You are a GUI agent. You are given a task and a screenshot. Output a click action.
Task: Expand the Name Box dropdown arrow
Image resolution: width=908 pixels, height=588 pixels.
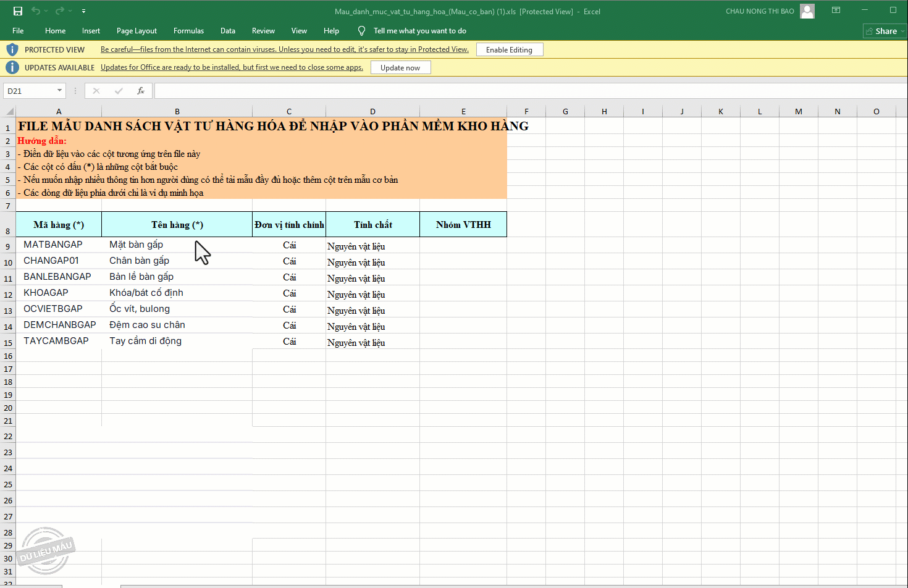(59, 91)
